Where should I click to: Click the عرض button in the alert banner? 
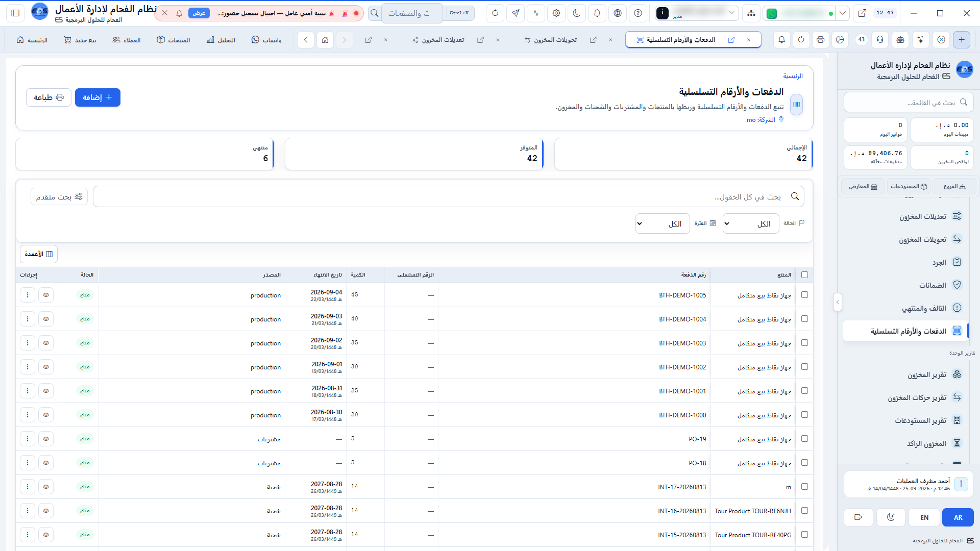tap(199, 13)
